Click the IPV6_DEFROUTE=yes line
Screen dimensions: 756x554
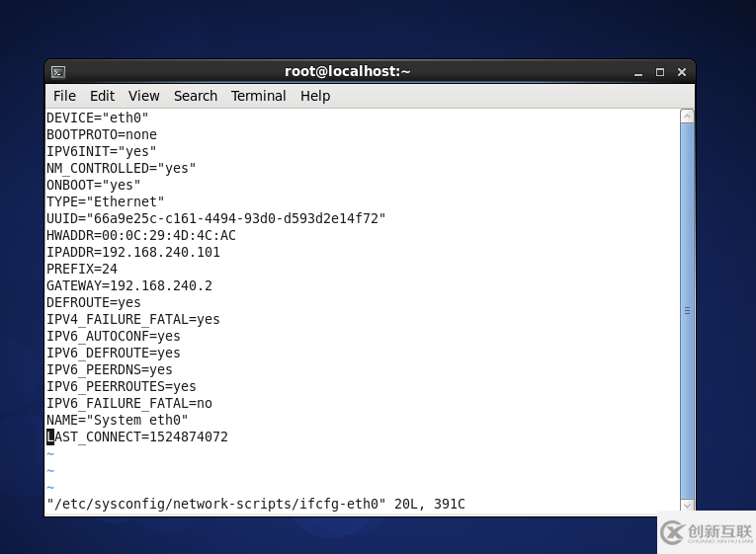114,354
